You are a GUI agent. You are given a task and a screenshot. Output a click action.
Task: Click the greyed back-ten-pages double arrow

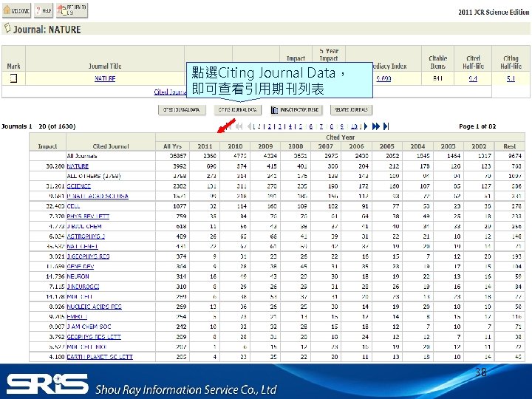[239, 126]
